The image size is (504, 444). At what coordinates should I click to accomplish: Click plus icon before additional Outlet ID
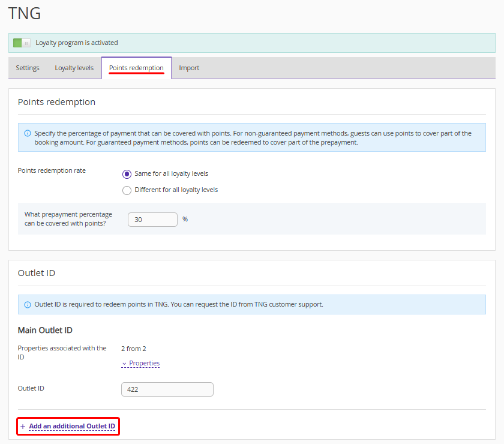[23, 427]
